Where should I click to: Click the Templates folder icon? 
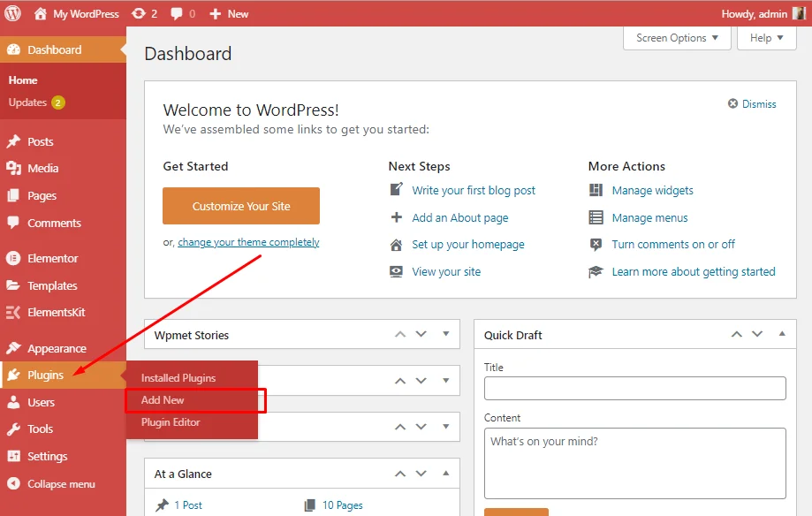pyautogui.click(x=13, y=285)
